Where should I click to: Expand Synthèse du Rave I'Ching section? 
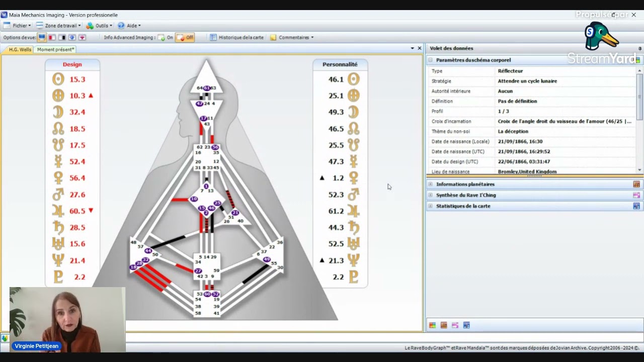[x=430, y=195]
